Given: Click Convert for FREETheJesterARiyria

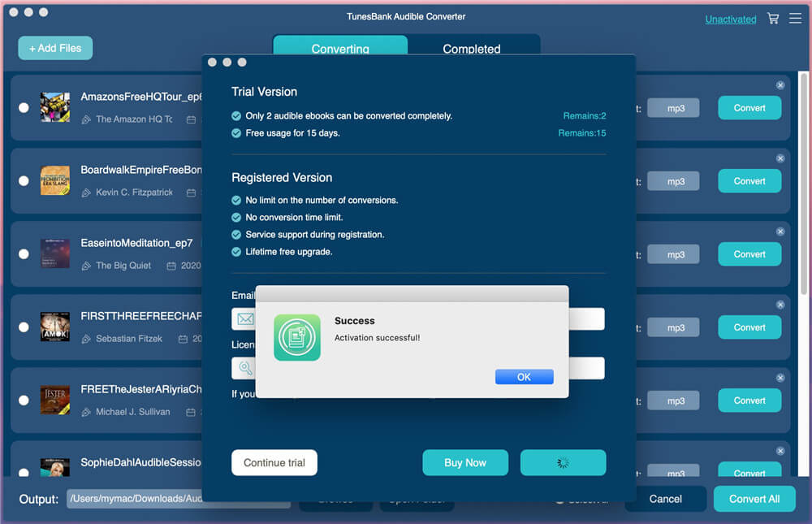Looking at the screenshot, I should (x=749, y=401).
